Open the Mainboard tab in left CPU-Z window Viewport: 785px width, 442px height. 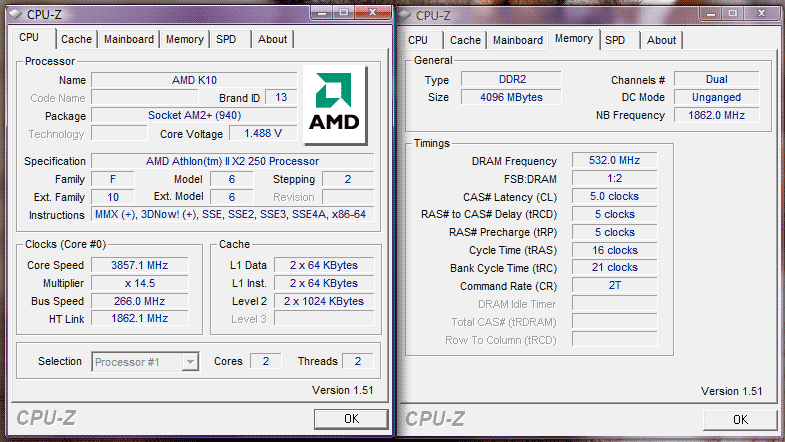[129, 39]
